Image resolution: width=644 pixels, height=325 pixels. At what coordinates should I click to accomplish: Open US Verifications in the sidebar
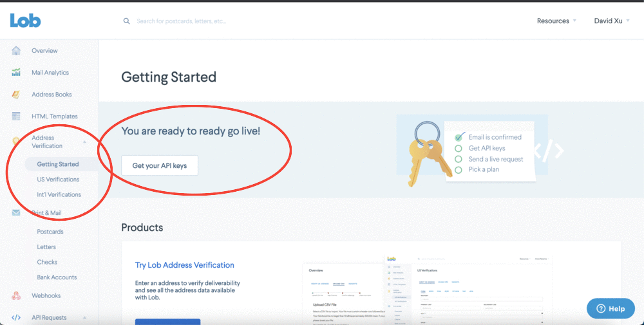(58, 180)
